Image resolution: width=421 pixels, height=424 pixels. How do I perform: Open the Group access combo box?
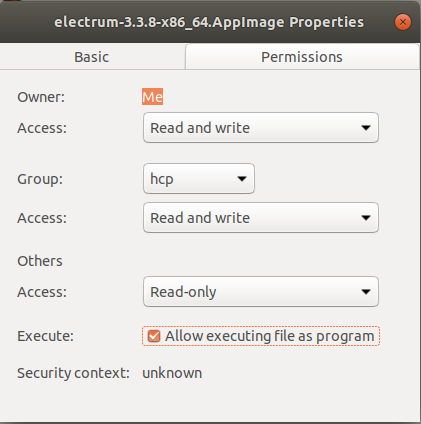coord(261,217)
